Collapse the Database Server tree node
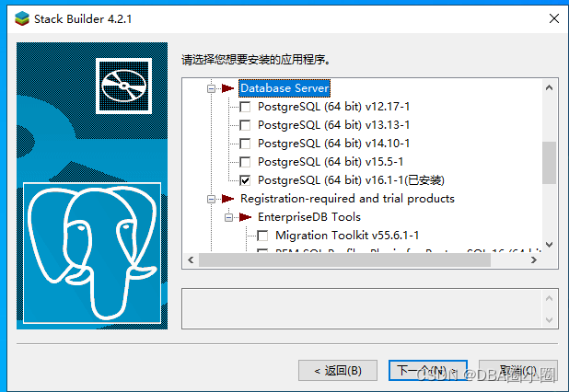The height and width of the screenshot is (392, 569). click(x=211, y=88)
